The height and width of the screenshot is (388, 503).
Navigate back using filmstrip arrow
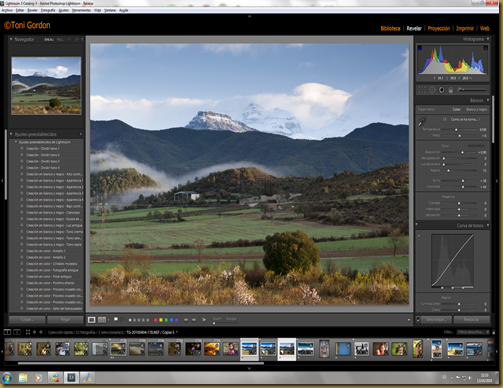tap(34, 332)
